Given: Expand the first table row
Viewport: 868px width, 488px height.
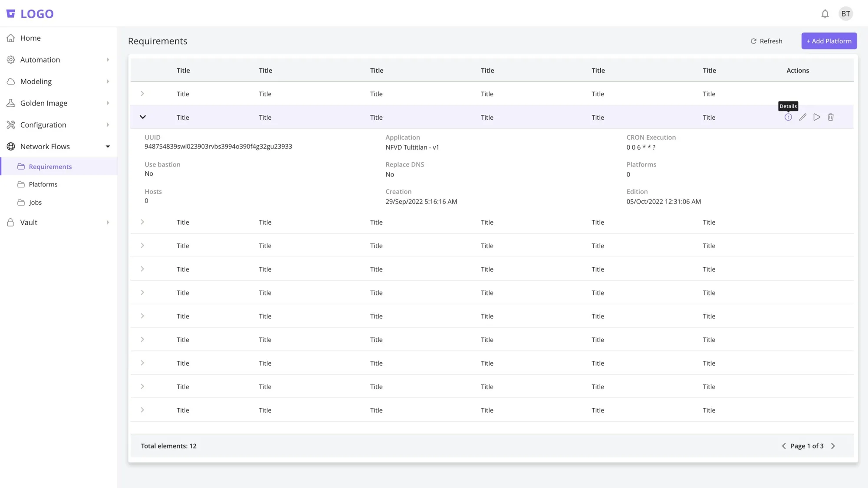Looking at the screenshot, I should pyautogui.click(x=142, y=94).
